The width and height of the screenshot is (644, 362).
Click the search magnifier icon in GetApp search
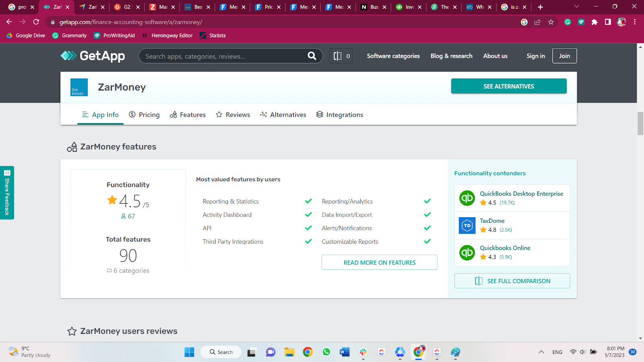click(312, 56)
